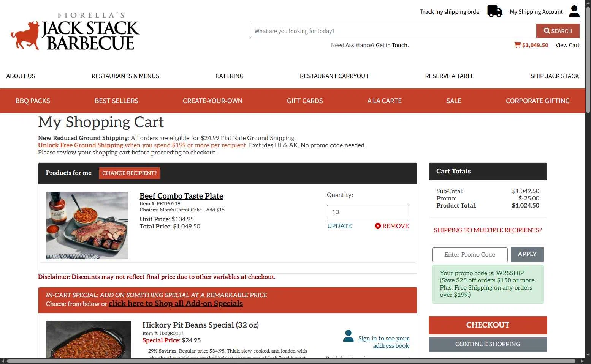Click the Hickory Pit Beans Special heading

coord(201,325)
